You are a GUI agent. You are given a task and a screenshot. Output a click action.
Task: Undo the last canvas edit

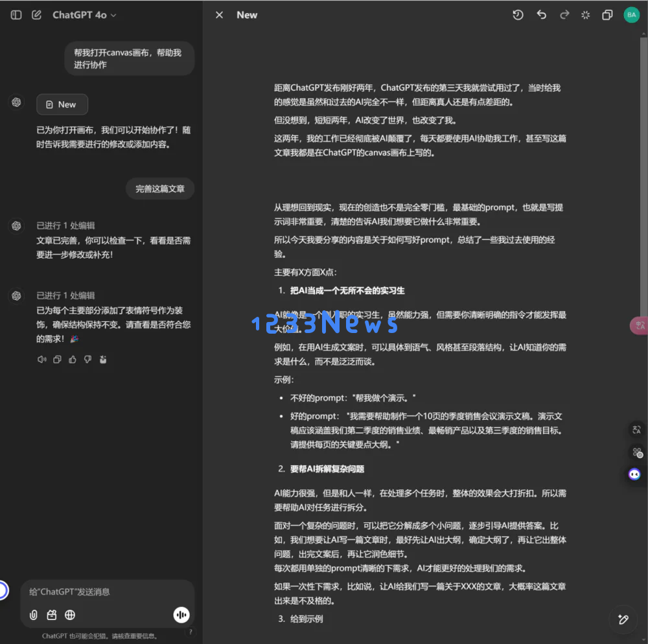(x=541, y=16)
